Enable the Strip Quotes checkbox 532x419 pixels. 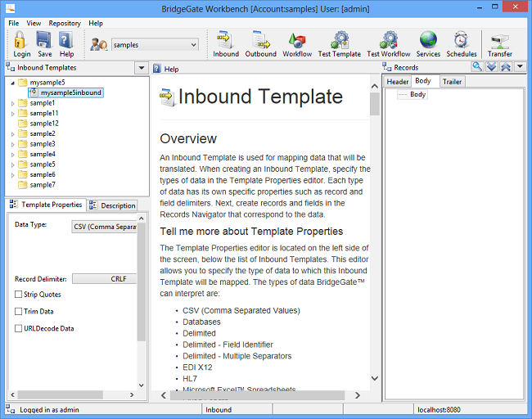click(18, 294)
